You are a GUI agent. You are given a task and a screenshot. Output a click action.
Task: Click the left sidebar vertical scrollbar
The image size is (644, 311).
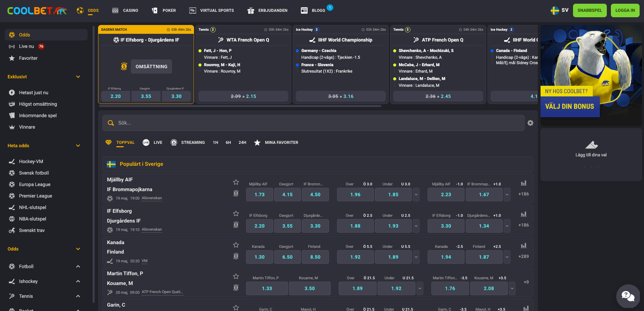(93, 164)
